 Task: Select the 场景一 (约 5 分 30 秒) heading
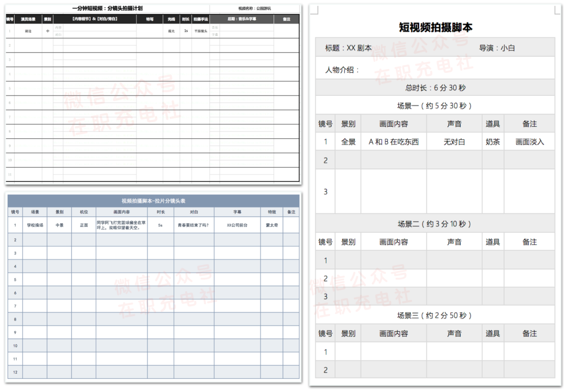pos(435,106)
